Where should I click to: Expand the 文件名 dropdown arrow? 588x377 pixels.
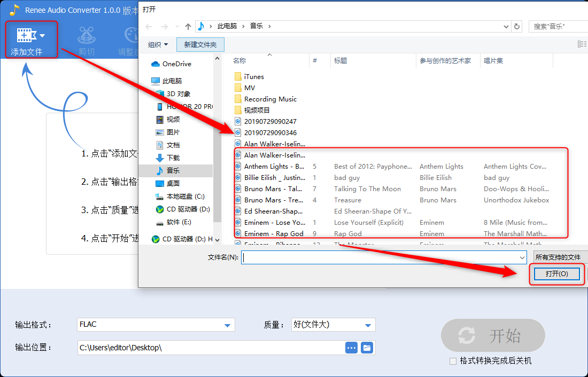click(x=522, y=257)
